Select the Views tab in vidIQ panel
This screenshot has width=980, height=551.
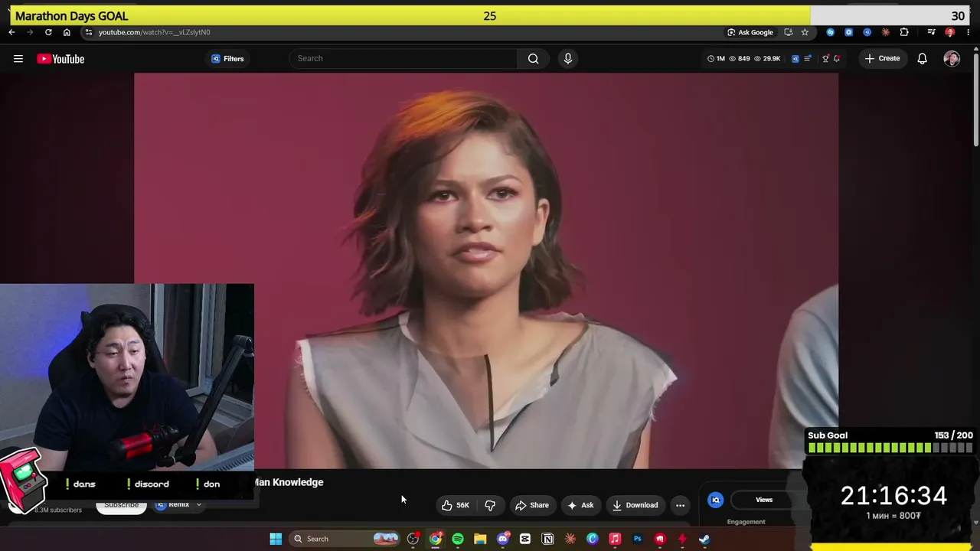click(x=764, y=500)
